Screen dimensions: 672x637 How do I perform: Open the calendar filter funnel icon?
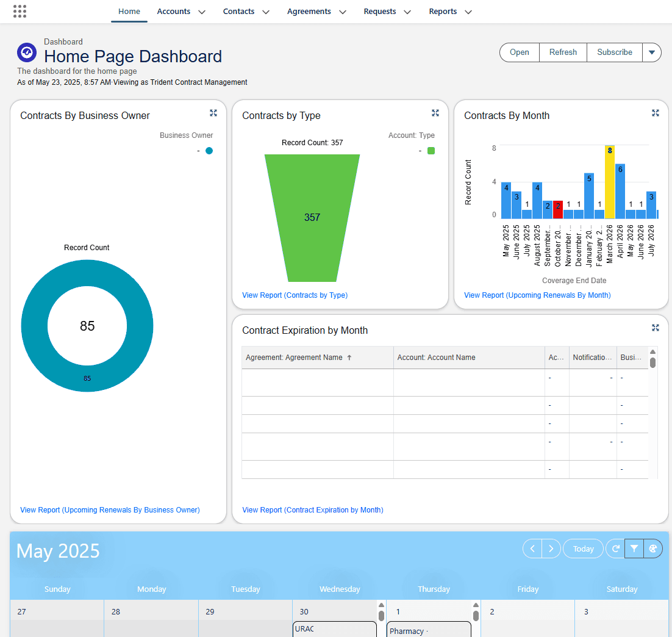click(634, 549)
